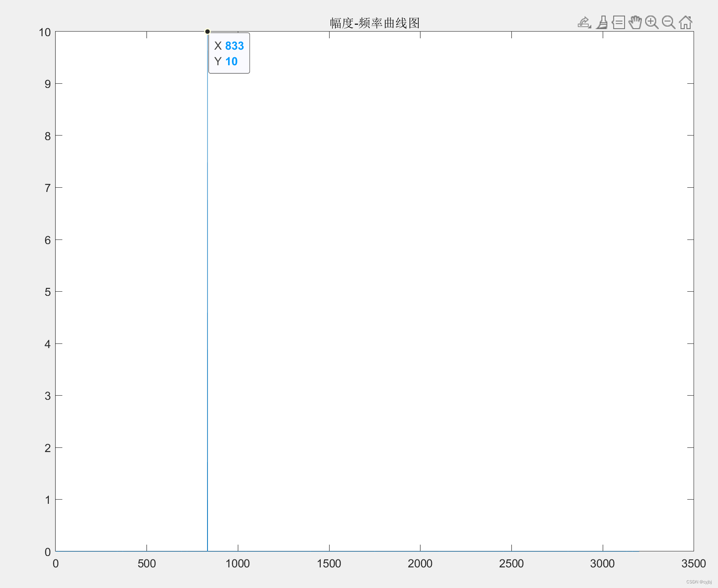Click the x-axis label 2500

pyautogui.click(x=511, y=564)
